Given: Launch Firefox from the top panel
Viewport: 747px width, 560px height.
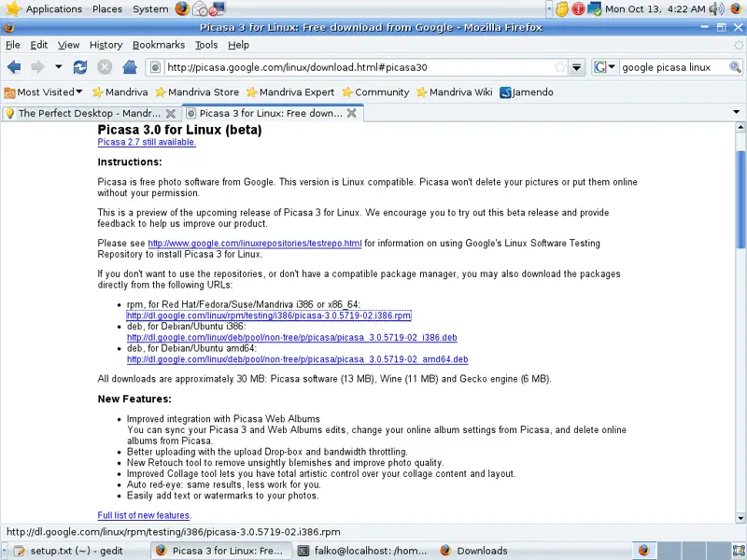Looking at the screenshot, I should (x=181, y=9).
